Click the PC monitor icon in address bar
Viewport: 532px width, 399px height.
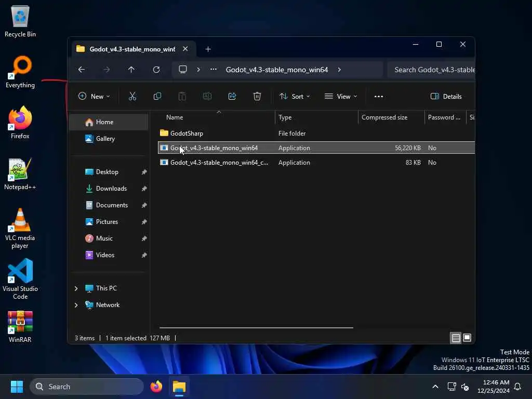183,70
